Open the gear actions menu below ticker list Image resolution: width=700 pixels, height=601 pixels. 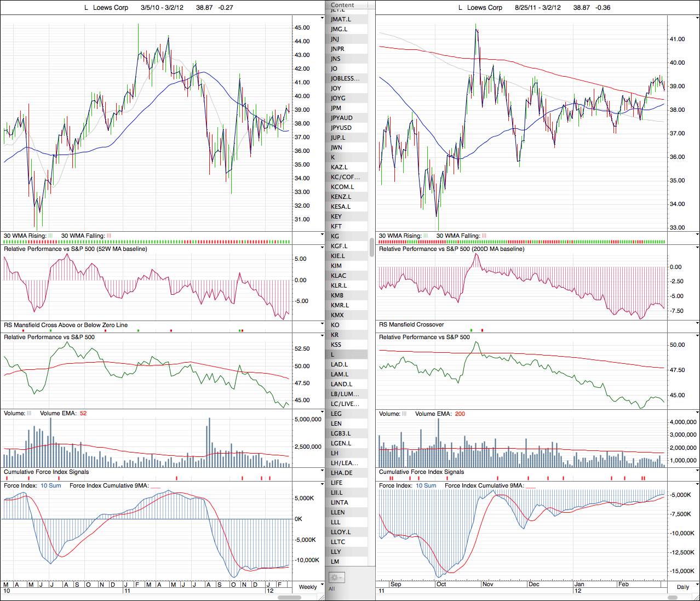336,577
